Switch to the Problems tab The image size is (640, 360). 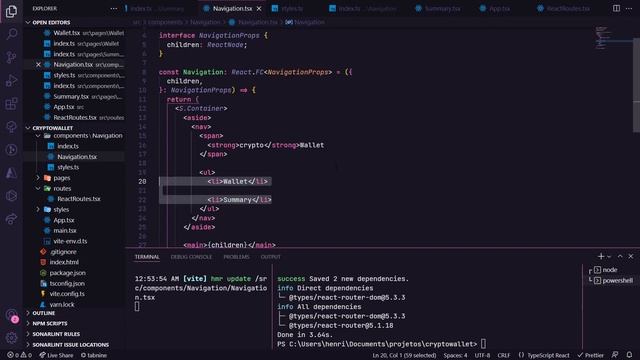[x=236, y=257]
